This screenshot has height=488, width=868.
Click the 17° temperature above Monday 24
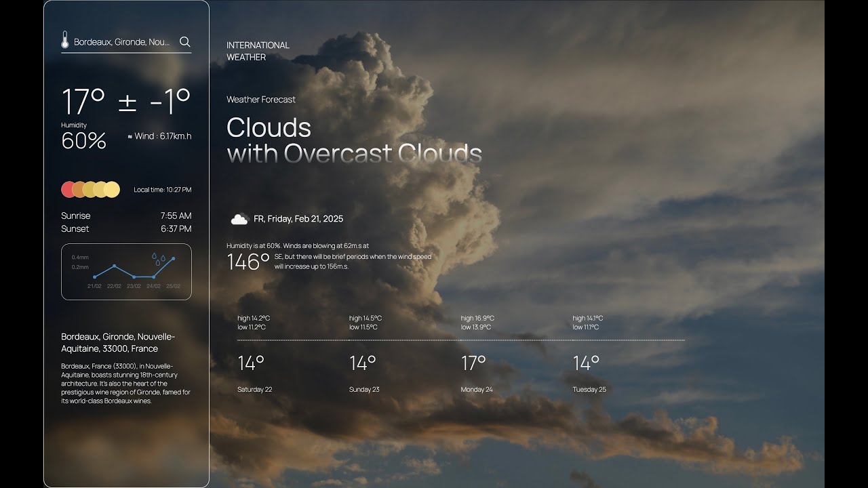pos(473,363)
